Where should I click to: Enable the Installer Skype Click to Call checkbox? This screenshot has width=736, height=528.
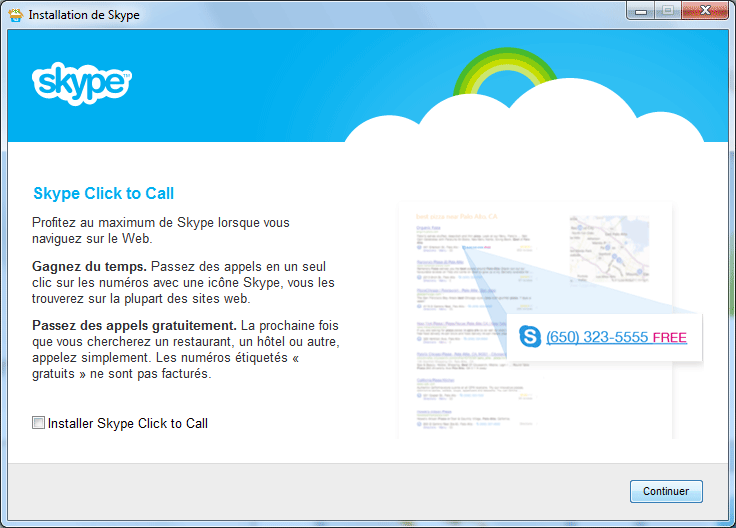point(38,423)
